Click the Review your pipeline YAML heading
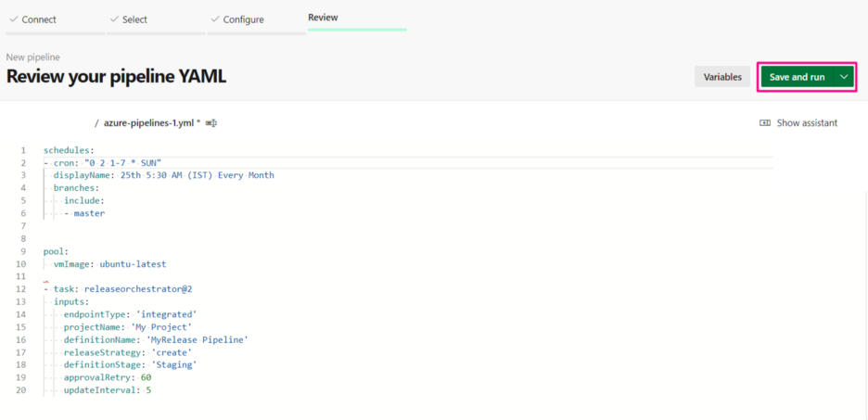The width and height of the screenshot is (868, 420). point(116,77)
